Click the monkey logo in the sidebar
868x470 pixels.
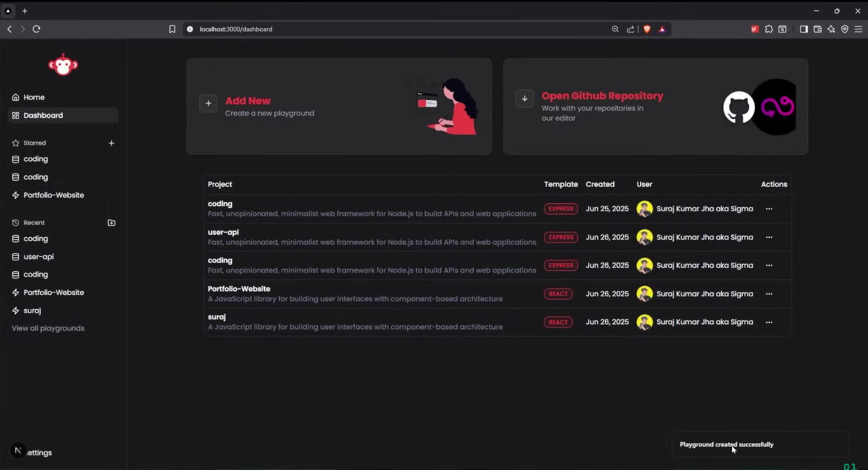[x=63, y=65]
